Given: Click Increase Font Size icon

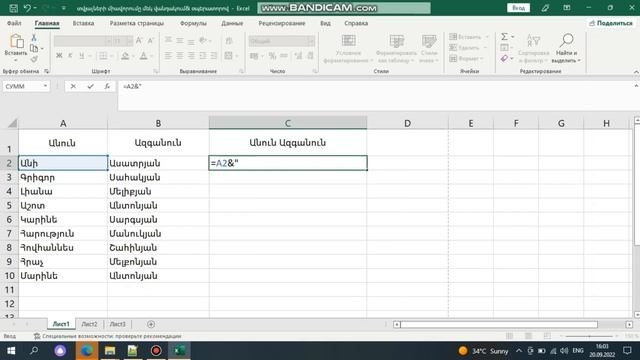Looking at the screenshot, I should tap(139, 40).
